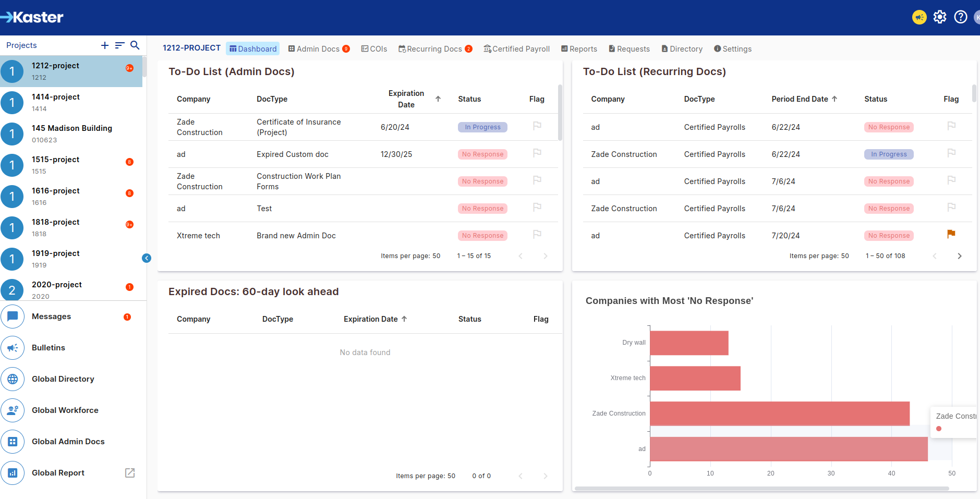Go to next page of Recurring Docs list
This screenshot has width=980, height=499.
coord(959,256)
